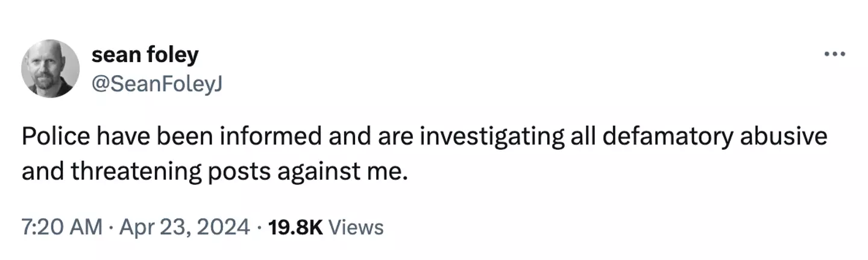Click sean foley's profile avatar

click(51, 69)
